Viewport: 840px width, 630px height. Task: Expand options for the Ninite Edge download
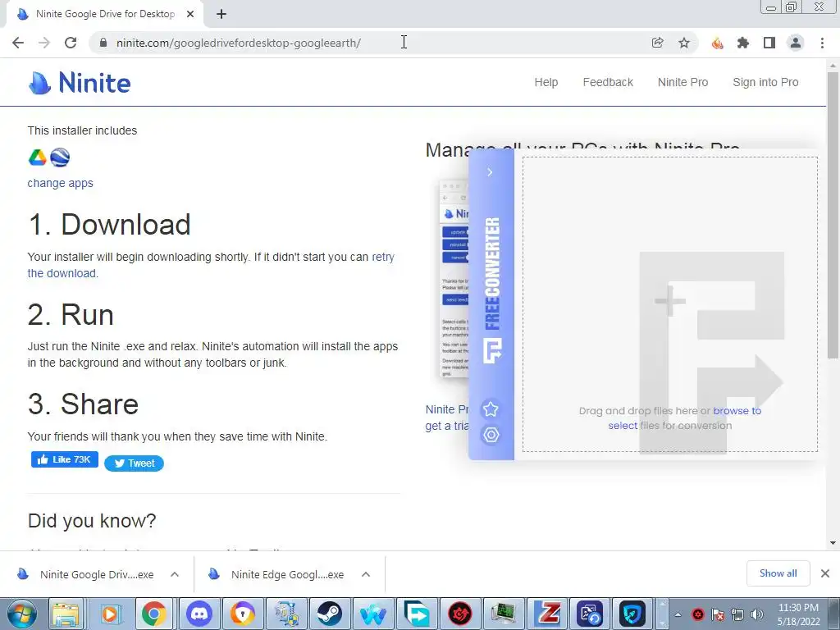[x=366, y=574]
